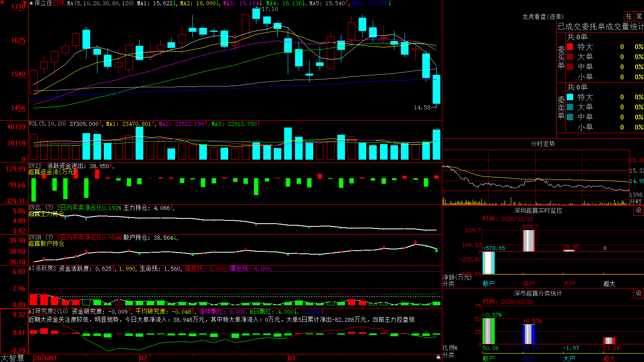This screenshot has width=644, height=362.
Task: Click the 超赢散户持仓 label
Action: point(46,243)
